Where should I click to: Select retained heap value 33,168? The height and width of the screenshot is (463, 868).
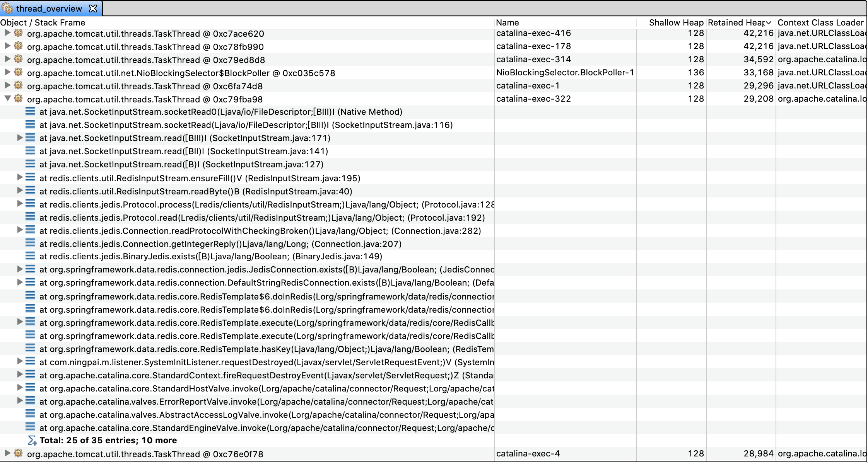[x=758, y=73]
